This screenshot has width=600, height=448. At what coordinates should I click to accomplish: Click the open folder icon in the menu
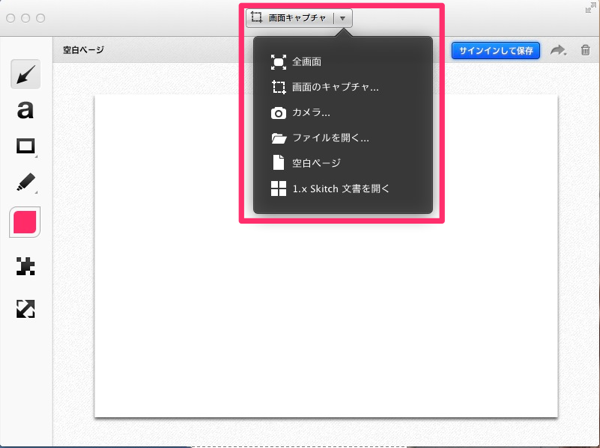click(279, 138)
